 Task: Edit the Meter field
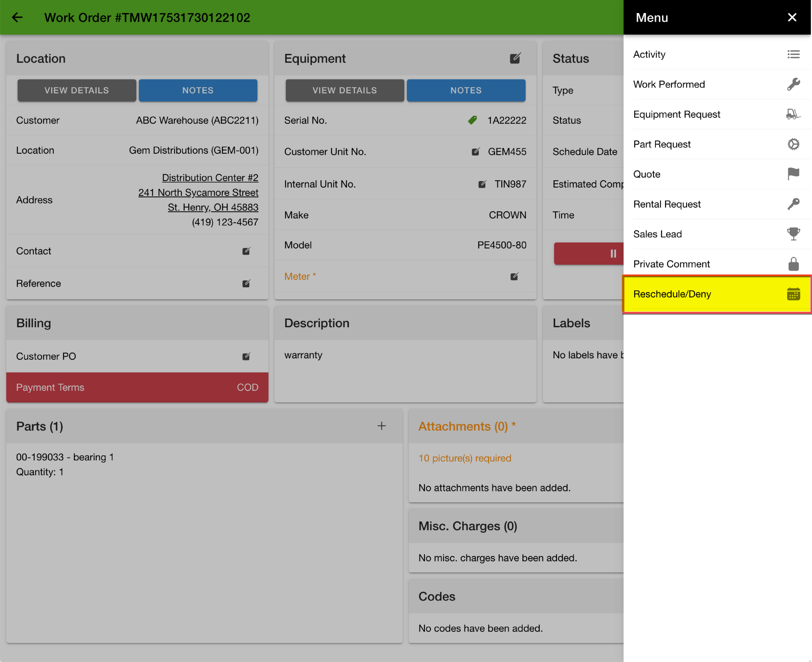(x=515, y=277)
